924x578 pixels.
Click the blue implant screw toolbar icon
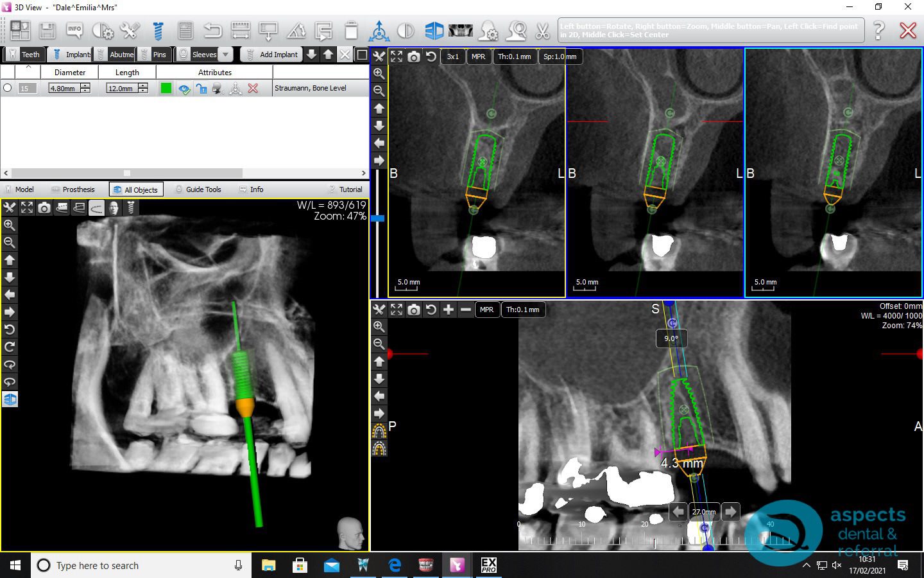point(158,30)
